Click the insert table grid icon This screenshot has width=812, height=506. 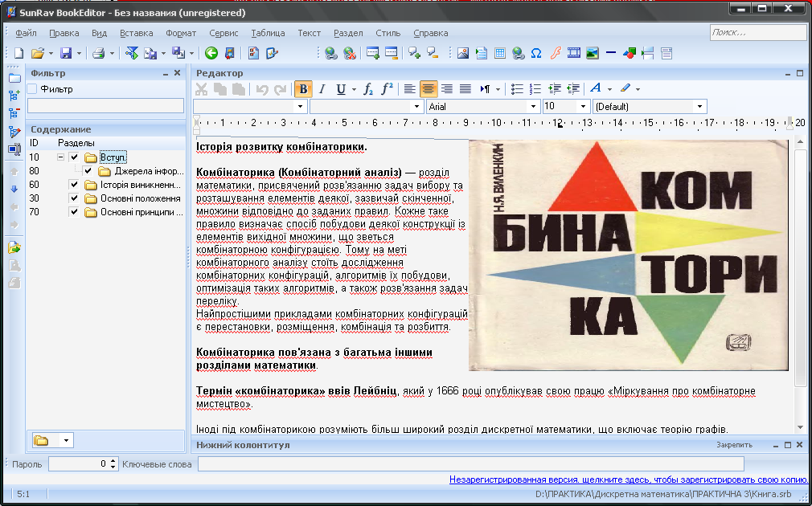pos(500,53)
